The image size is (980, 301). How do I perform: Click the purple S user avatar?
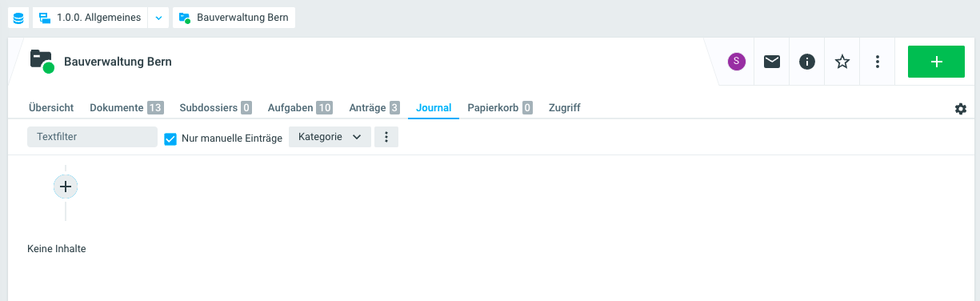[x=736, y=62]
